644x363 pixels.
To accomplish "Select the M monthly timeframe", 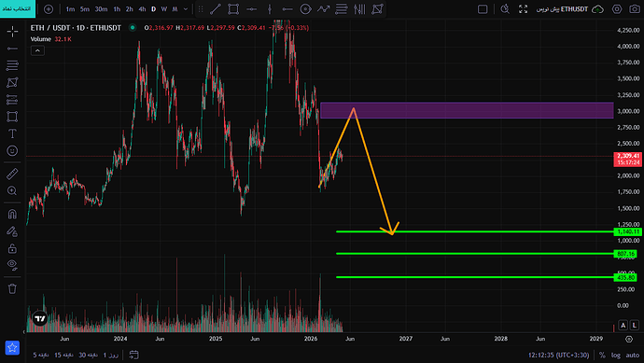I will coord(175,9).
